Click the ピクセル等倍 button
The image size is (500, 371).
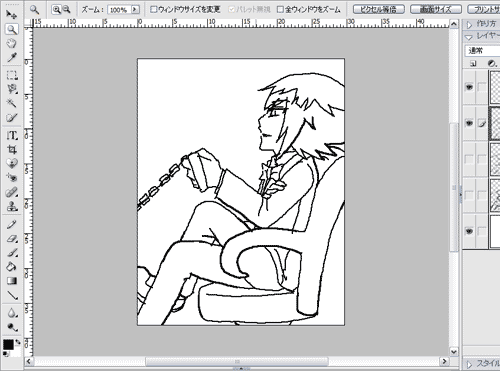tap(379, 9)
